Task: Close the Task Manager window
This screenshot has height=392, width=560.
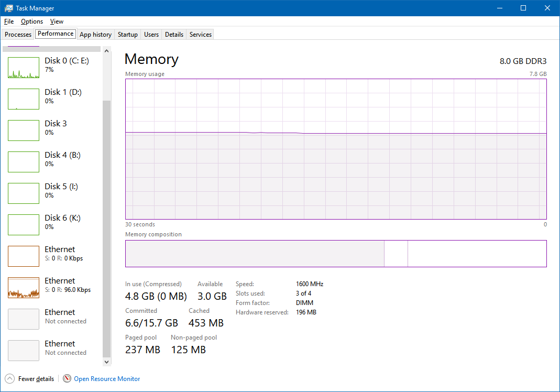Action: [x=547, y=8]
